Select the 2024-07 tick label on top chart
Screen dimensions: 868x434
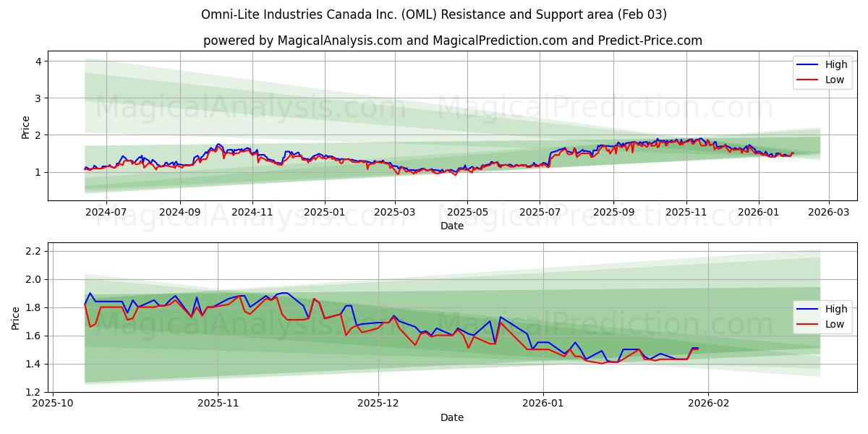pos(106,213)
